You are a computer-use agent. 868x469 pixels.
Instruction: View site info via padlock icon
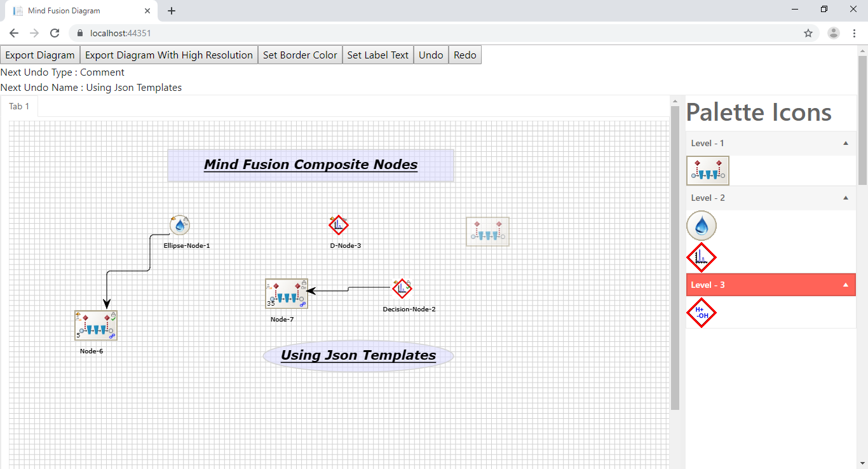(80, 33)
